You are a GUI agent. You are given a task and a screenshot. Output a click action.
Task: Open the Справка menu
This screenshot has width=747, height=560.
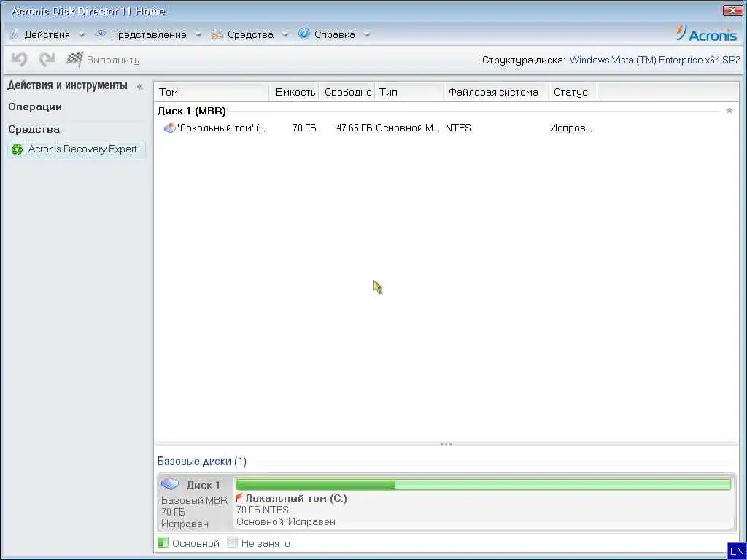pos(335,34)
